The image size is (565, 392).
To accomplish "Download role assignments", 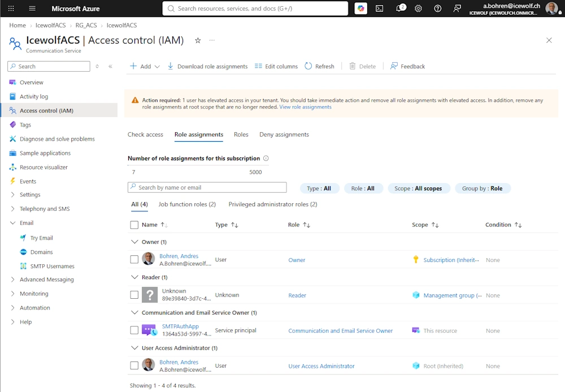I will (x=207, y=66).
